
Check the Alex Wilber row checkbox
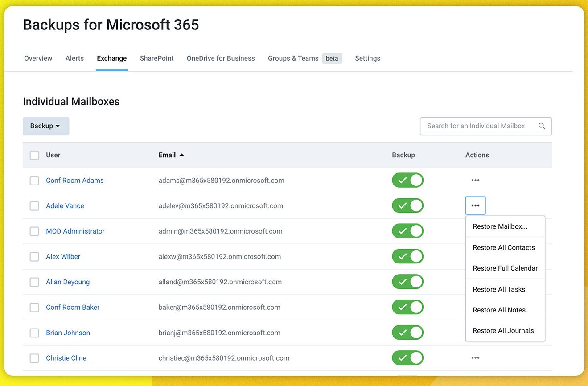(x=34, y=257)
